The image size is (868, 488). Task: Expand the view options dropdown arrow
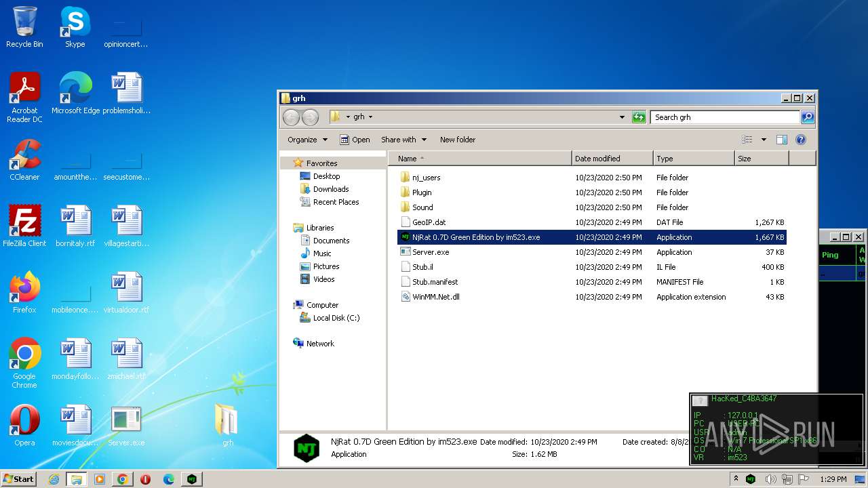pyautogui.click(x=764, y=140)
